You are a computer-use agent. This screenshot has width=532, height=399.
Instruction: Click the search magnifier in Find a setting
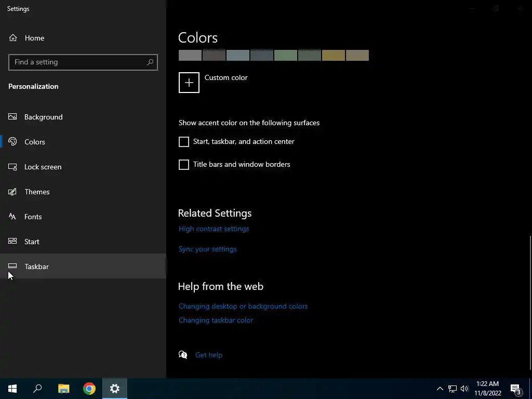150,62
